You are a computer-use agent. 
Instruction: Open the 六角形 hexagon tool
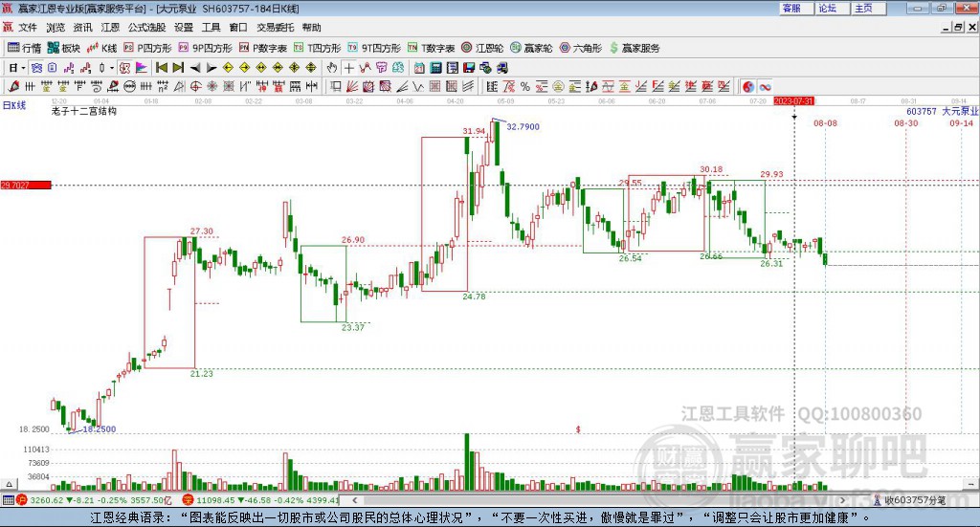tap(581, 48)
